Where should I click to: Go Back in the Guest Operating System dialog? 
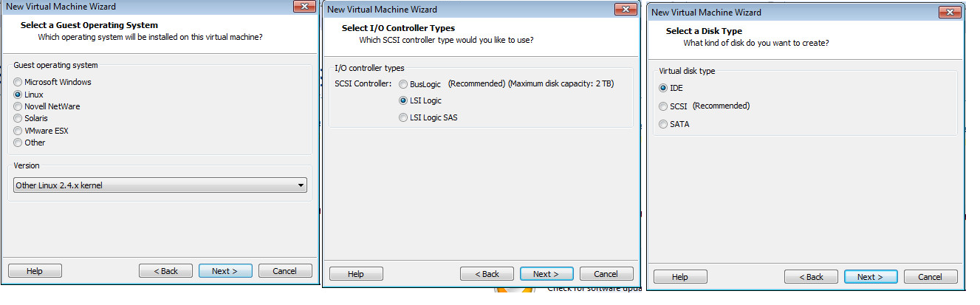(165, 271)
